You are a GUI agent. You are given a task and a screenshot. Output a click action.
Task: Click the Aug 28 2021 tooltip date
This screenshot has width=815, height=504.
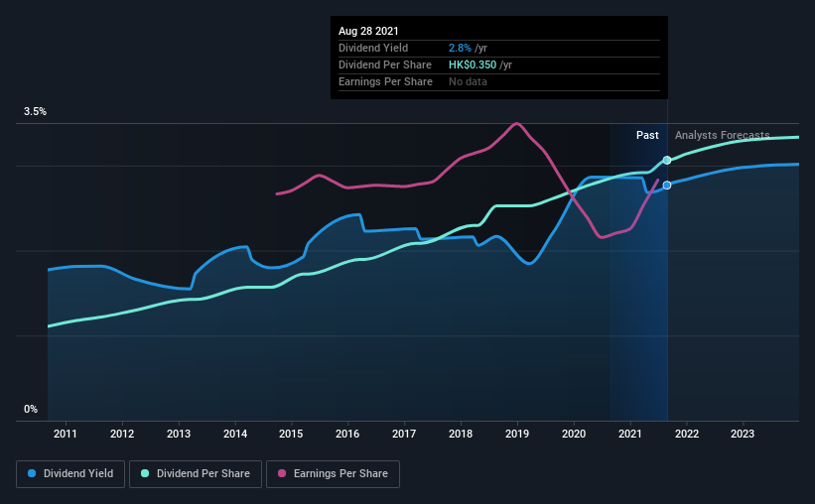pyautogui.click(x=368, y=31)
